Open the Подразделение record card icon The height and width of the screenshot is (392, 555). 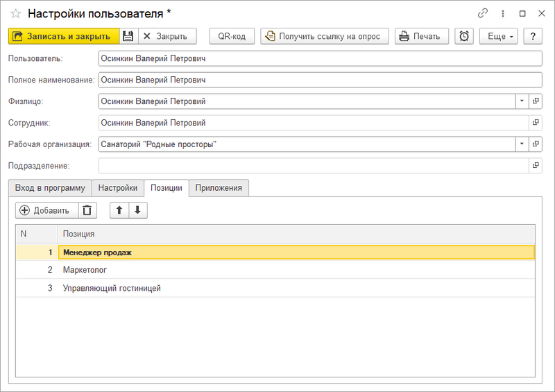click(x=535, y=166)
